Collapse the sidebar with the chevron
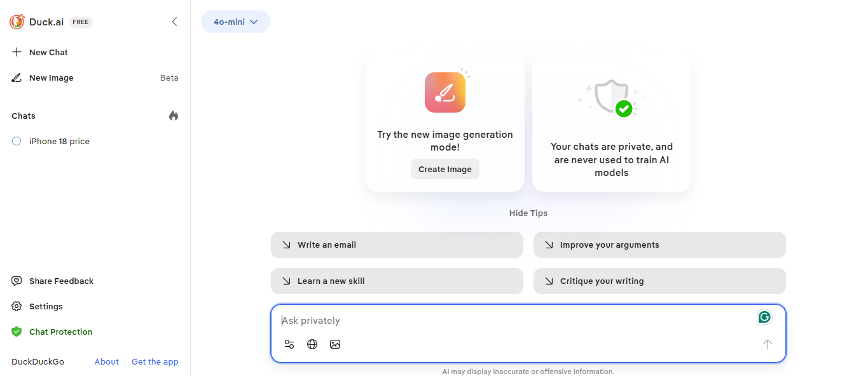Screen dimensions: 868x376 point(175,22)
